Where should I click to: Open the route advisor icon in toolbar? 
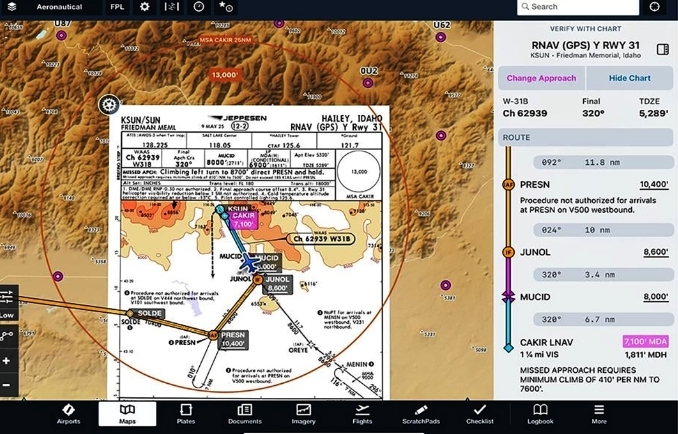coord(172,7)
